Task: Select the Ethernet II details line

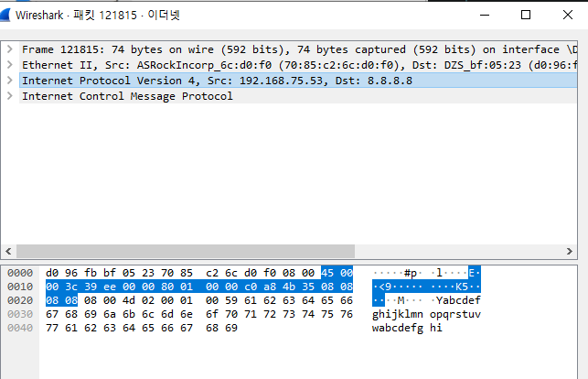Action: pos(298,65)
